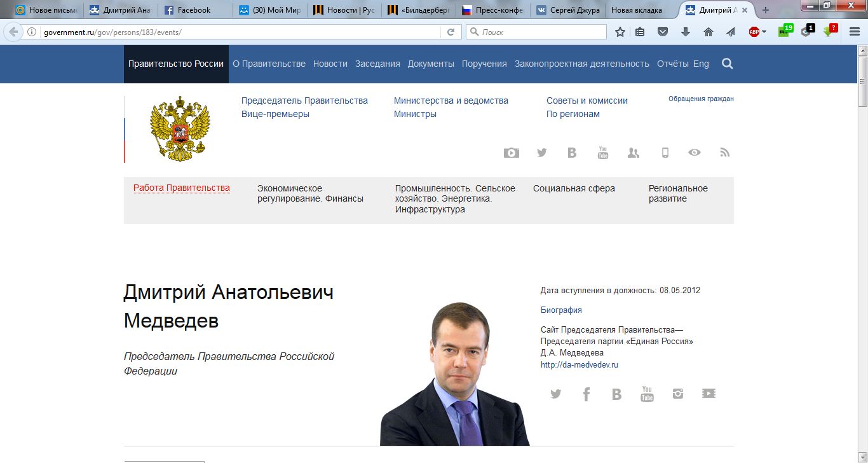The image size is (868, 463).
Task: Click the YouTube icon below the ministries links
Action: click(602, 153)
